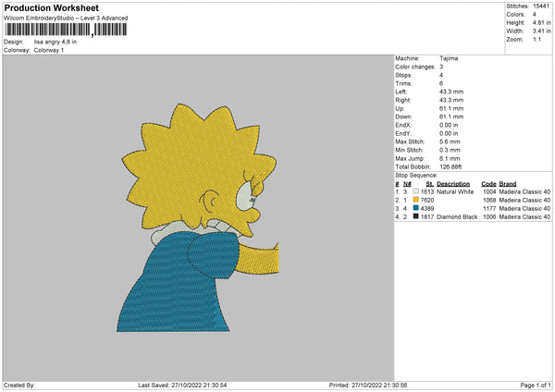Select the Machine value 'Tajima'
555x392 pixels.
pyautogui.click(x=449, y=58)
